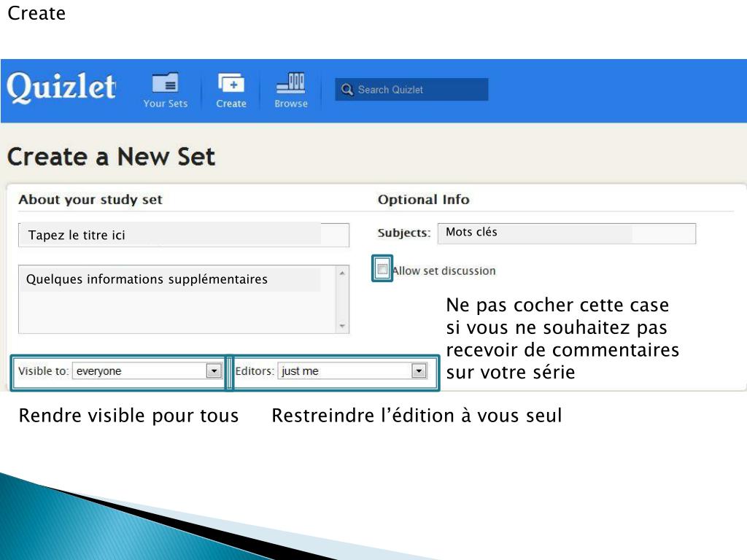The height and width of the screenshot is (560, 747).
Task: Click the Create set icon
Action: [231, 83]
